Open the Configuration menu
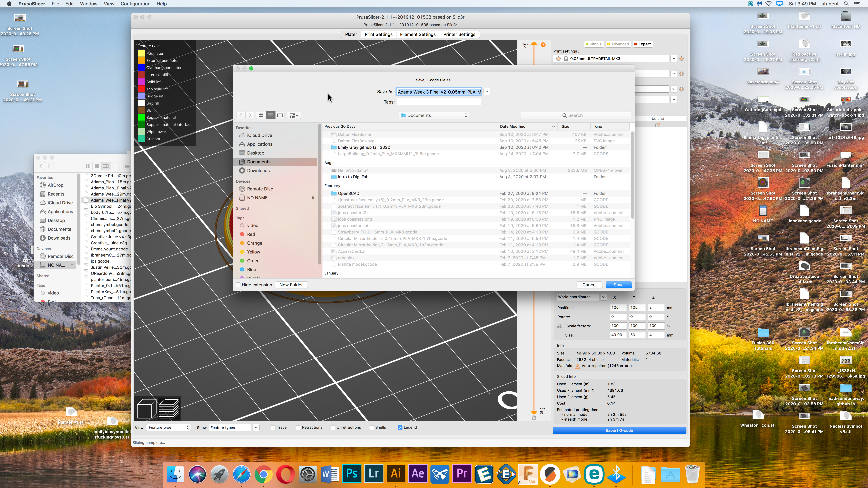This screenshot has height=488, width=868. tap(135, 4)
